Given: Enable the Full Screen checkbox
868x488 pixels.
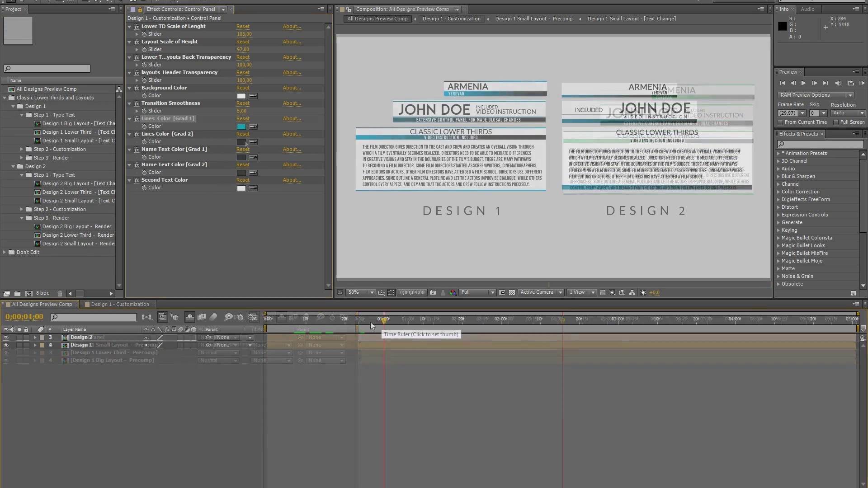Looking at the screenshot, I should tap(836, 122).
